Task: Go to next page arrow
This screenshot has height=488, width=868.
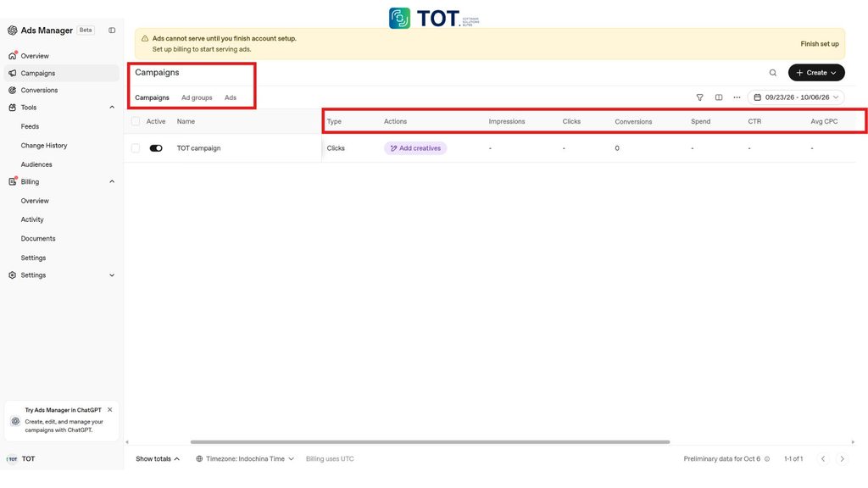Action: (x=842, y=458)
